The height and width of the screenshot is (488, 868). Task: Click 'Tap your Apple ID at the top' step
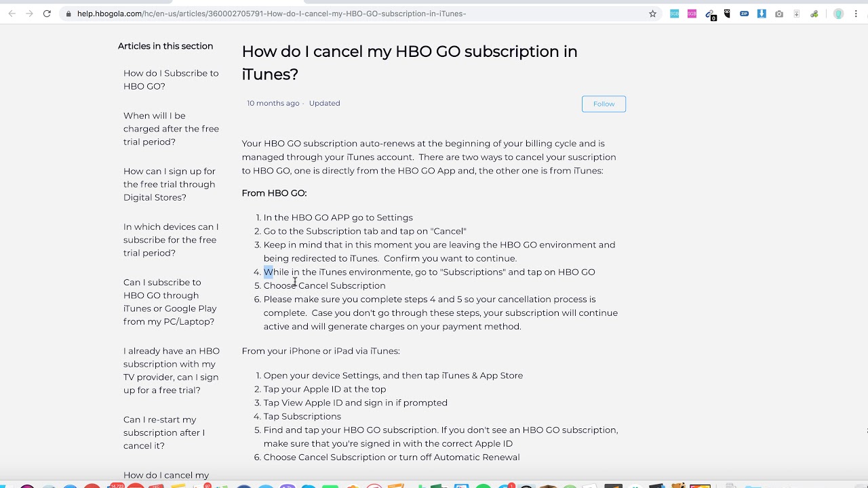pos(325,389)
